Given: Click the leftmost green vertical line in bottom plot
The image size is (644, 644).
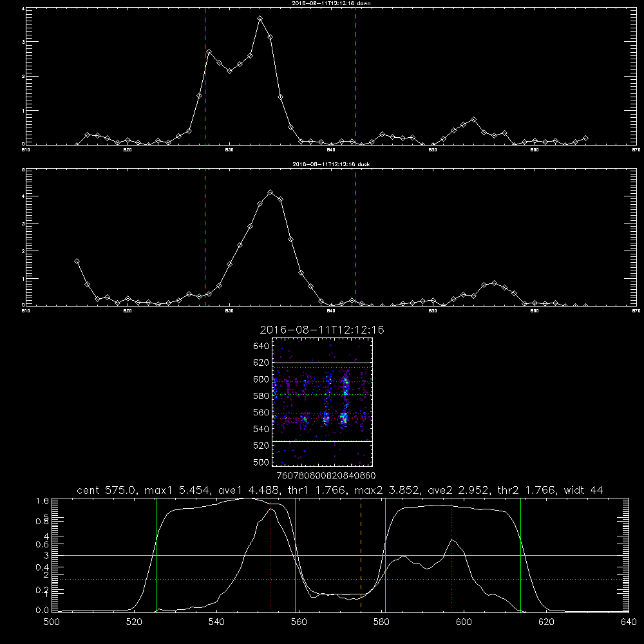Looking at the screenshot, I should point(156,554).
